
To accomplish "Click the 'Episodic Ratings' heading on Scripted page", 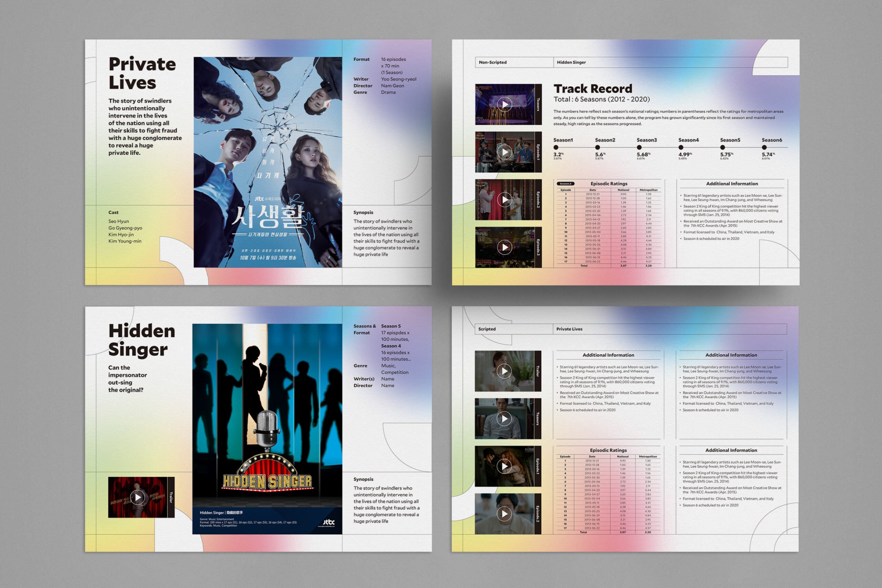I will [608, 450].
